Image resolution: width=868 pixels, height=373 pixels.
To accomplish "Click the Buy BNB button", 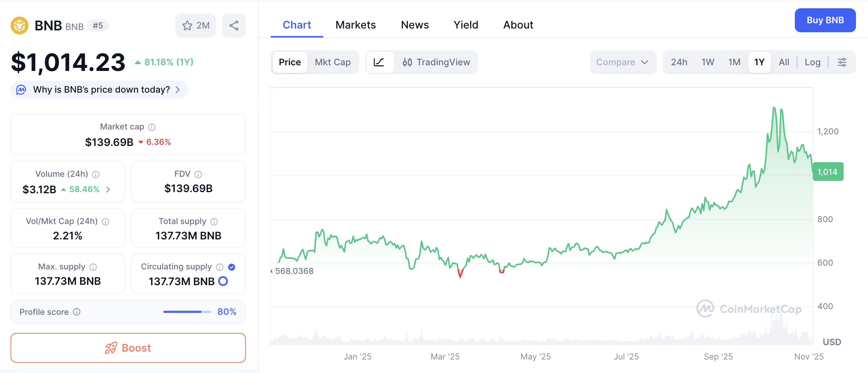I will click(825, 20).
